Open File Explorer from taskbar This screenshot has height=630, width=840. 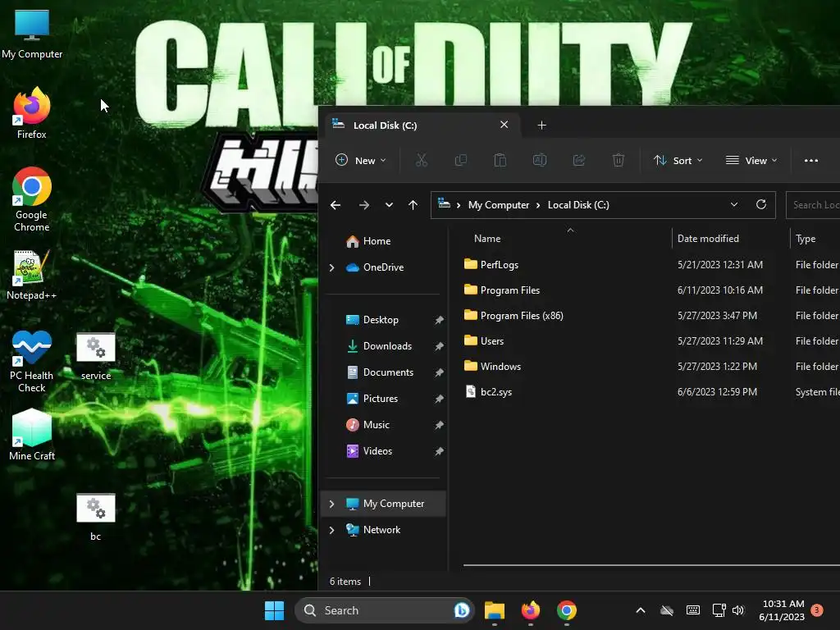[x=495, y=610]
